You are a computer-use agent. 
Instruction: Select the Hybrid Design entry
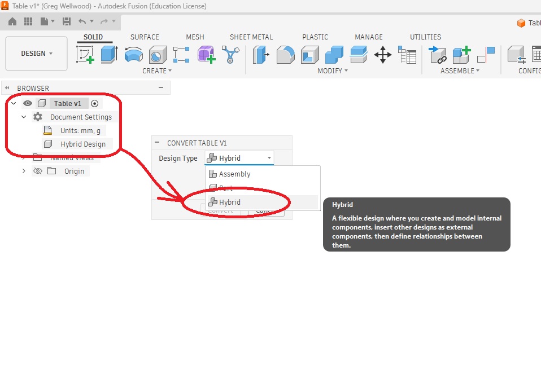(83, 144)
